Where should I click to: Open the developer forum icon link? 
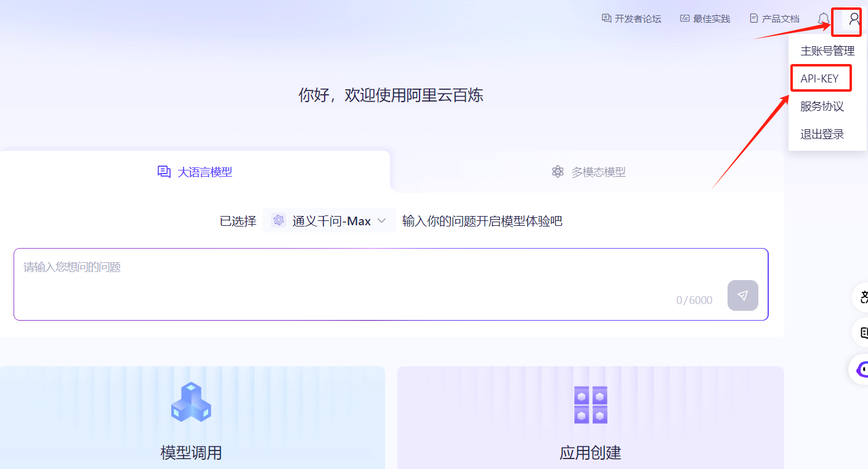[x=607, y=18]
